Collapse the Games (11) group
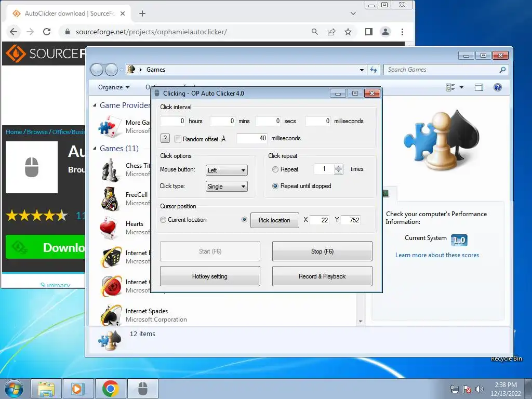 click(x=95, y=148)
